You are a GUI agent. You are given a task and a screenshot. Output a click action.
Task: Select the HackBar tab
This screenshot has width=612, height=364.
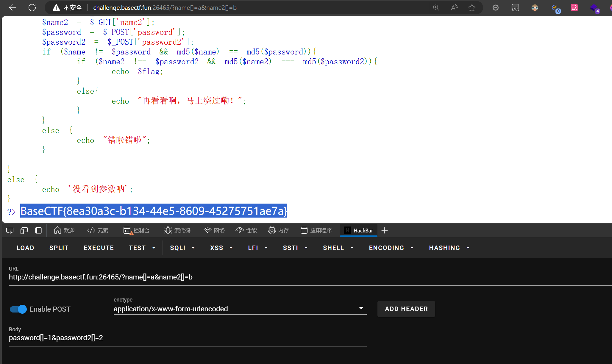pos(358,230)
